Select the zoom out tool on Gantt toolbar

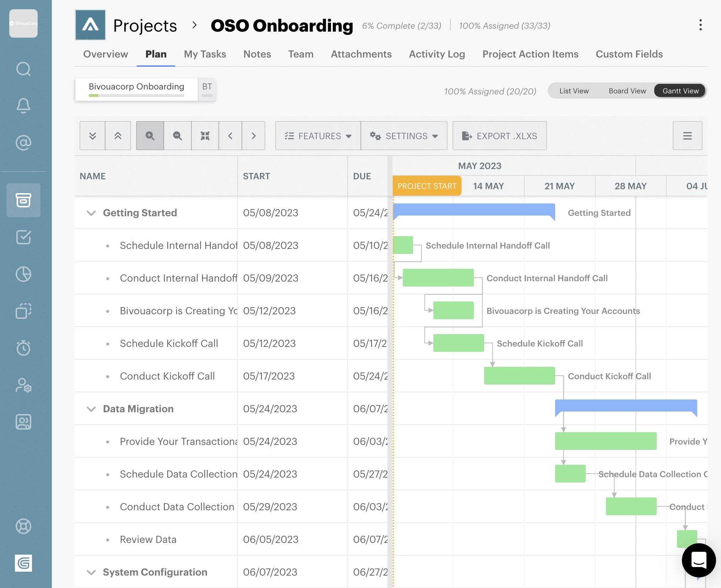pos(177,136)
